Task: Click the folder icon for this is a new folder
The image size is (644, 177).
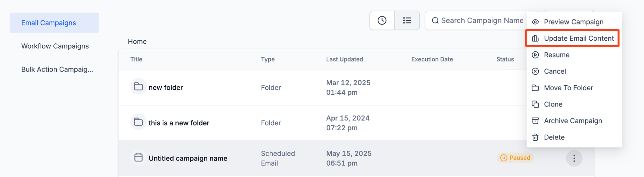Action: pos(138,122)
